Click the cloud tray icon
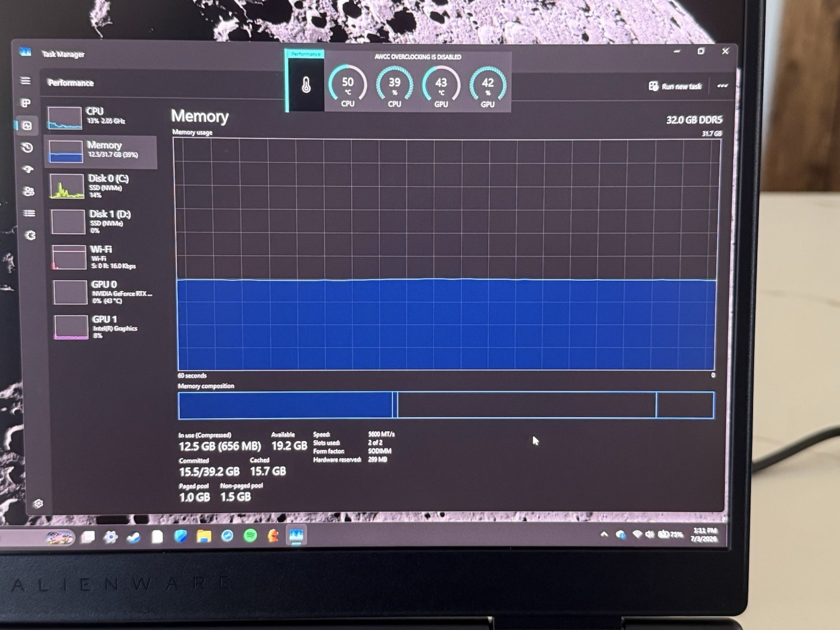This screenshot has width=840, height=630. 621,534
